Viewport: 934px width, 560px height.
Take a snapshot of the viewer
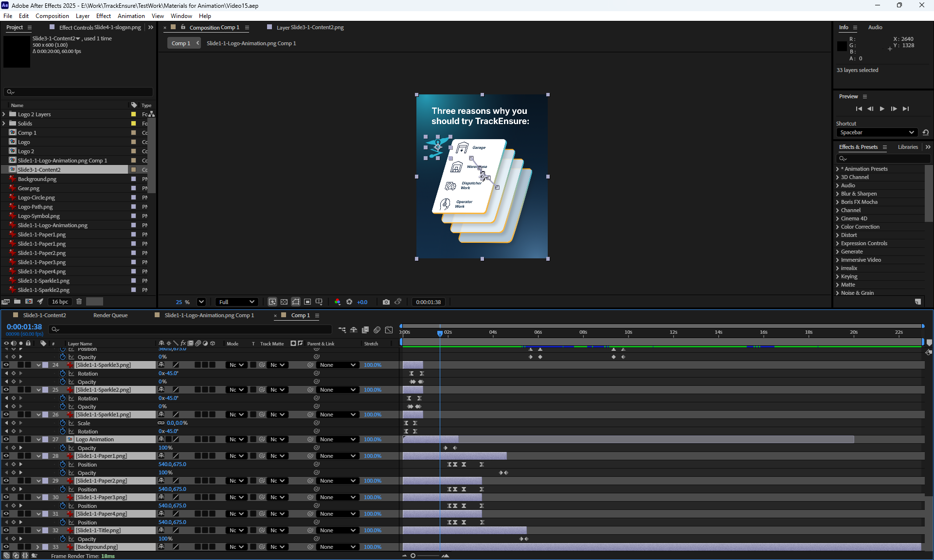click(x=386, y=302)
